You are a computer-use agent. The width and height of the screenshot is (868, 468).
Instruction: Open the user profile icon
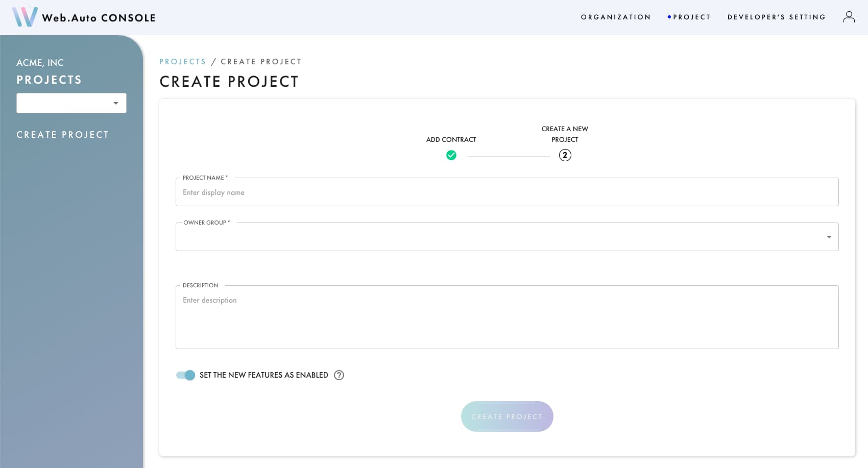[849, 16]
